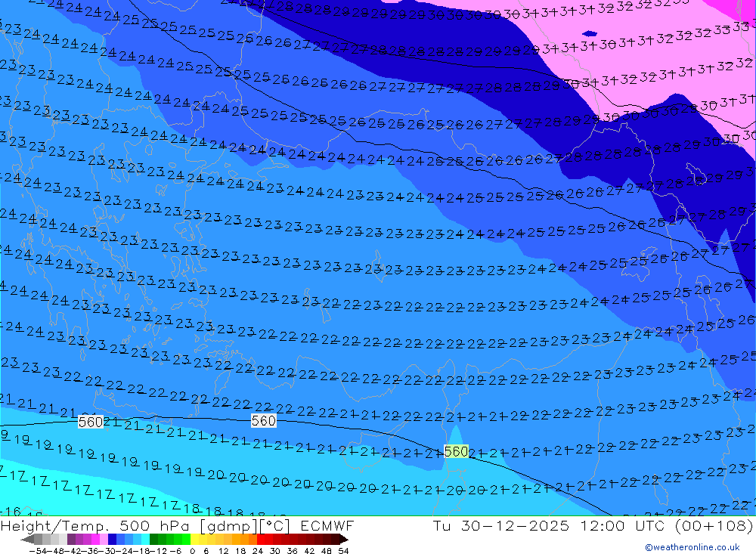Click the left gray arrow of the color scale
Image resolution: width=756 pixels, height=554 pixels.
coord(27,540)
